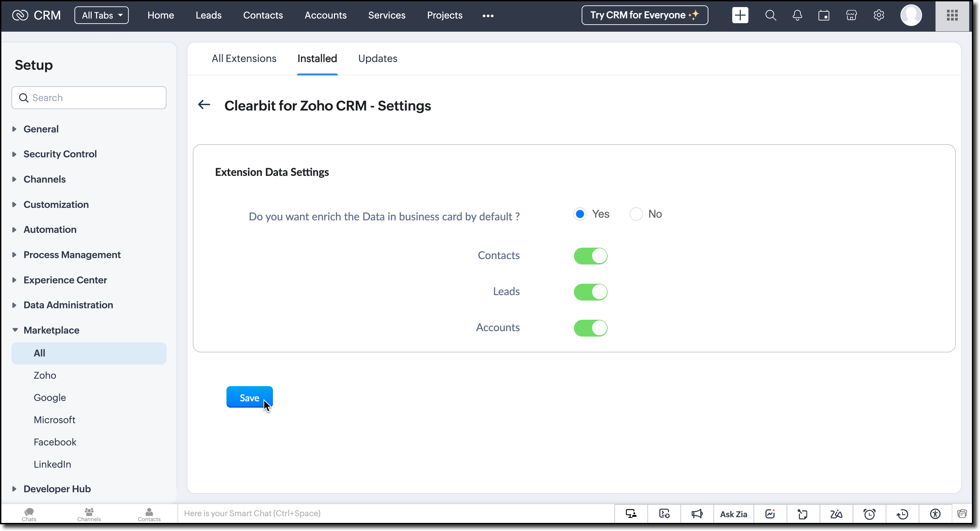Screen dimensions: 980x531
Task: Click the plus create-record icon
Action: coord(740,15)
